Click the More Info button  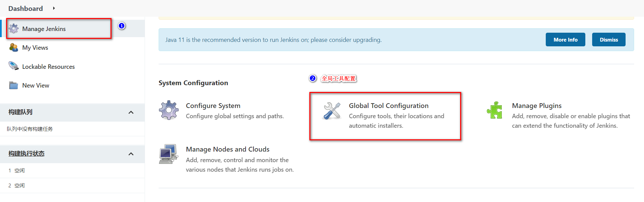[x=566, y=40]
